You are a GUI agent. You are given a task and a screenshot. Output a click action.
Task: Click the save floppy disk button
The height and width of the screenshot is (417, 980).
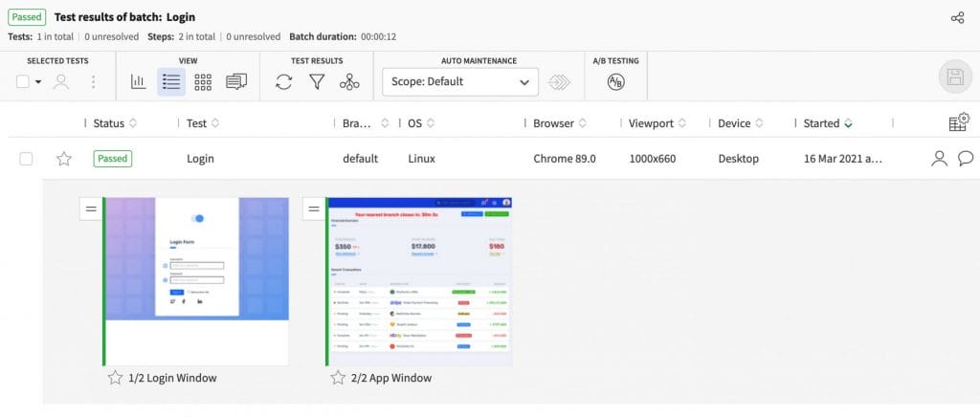pyautogui.click(x=955, y=77)
